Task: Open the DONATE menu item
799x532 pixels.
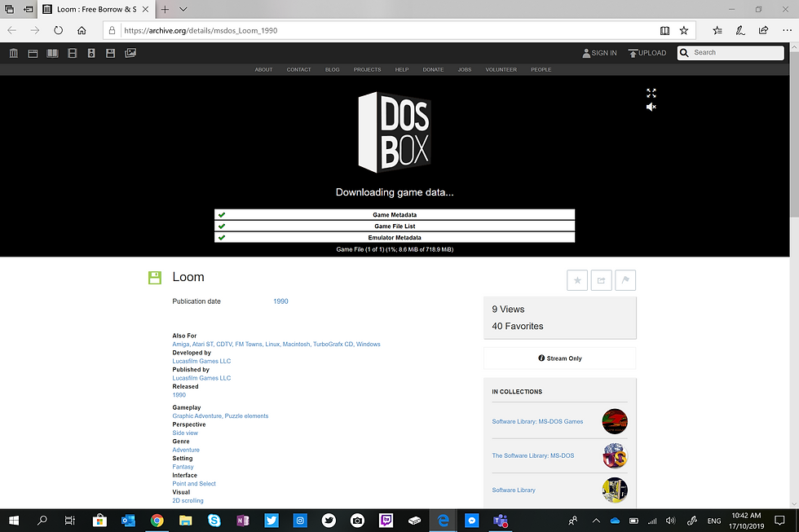Action: (x=433, y=70)
